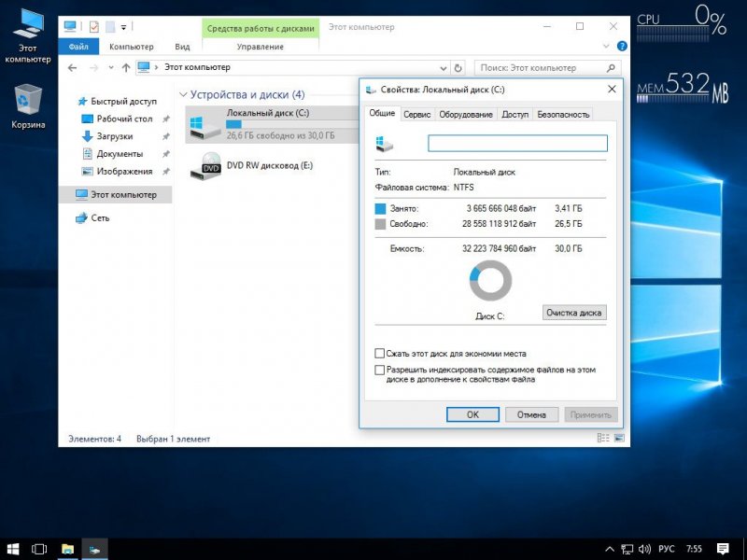Click the Отмена button

point(531,414)
